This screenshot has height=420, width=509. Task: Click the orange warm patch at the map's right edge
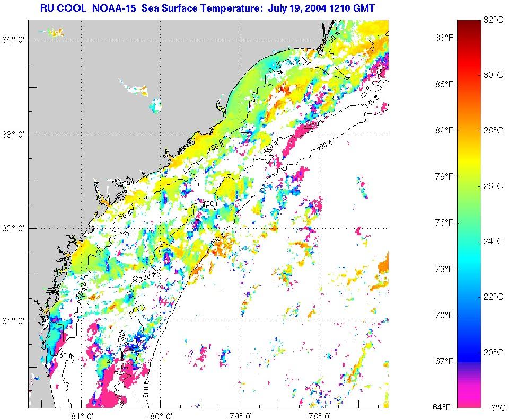(383, 263)
